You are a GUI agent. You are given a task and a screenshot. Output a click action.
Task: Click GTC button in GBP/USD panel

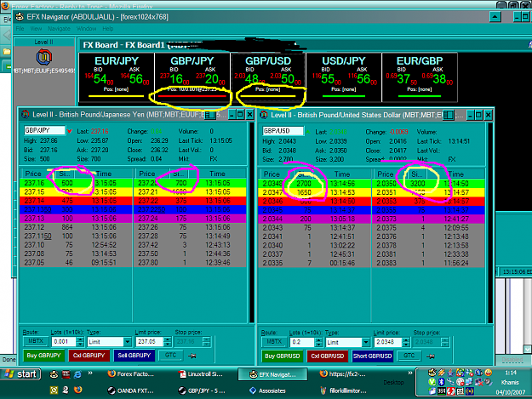coord(409,356)
